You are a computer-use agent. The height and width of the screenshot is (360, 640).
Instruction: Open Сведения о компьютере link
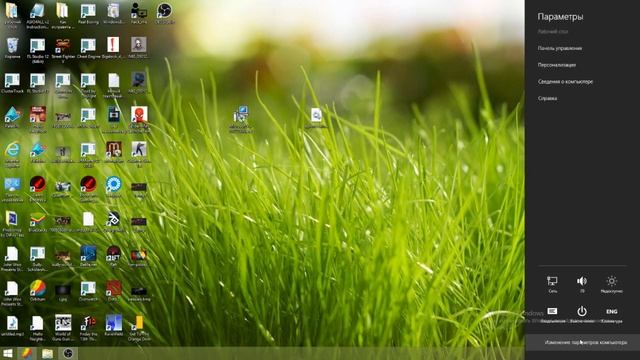click(x=565, y=82)
